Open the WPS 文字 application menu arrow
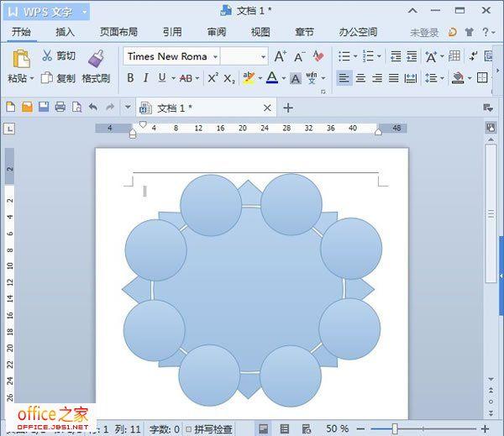The height and width of the screenshot is (436, 504). coord(84,13)
